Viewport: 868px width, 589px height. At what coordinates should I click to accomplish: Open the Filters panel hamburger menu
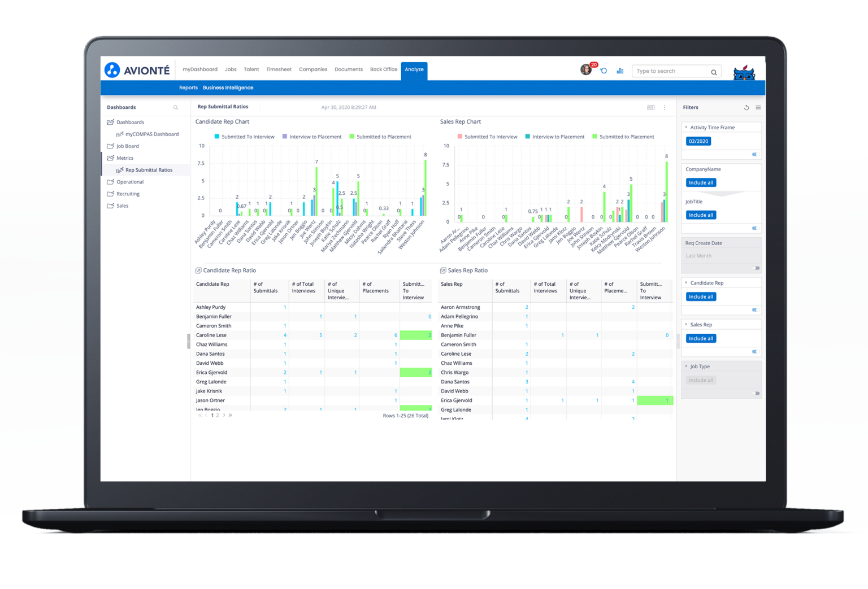pyautogui.click(x=758, y=107)
